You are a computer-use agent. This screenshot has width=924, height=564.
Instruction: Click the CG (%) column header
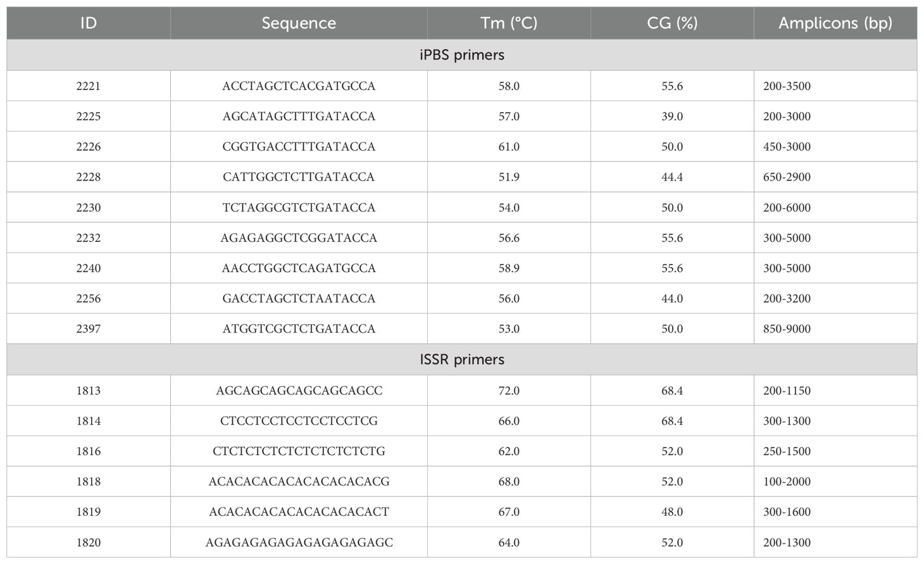pos(672,23)
